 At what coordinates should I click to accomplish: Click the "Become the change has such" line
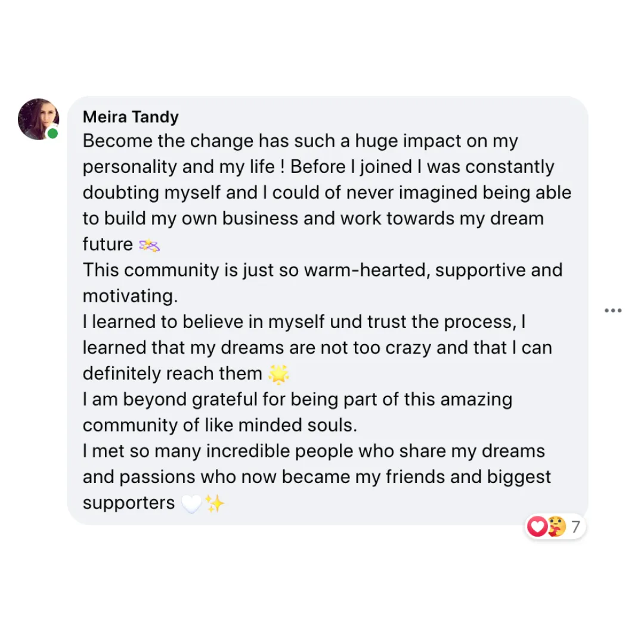coord(300,141)
